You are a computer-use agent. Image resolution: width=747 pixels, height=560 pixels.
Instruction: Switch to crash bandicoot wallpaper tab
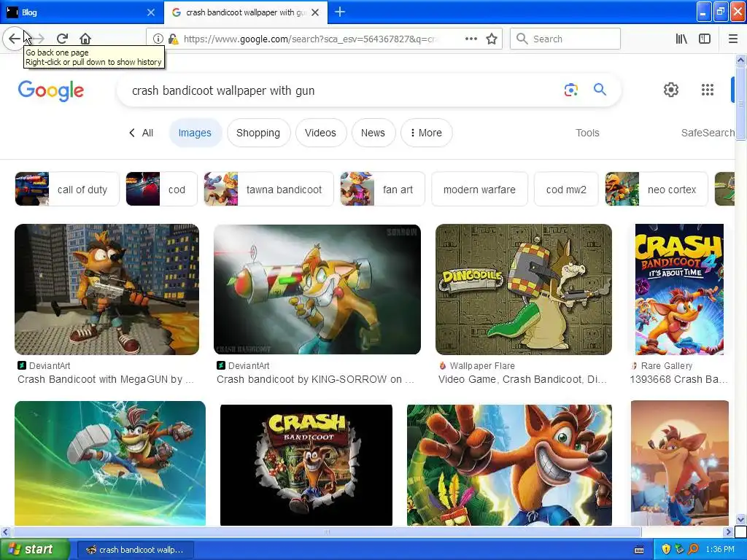point(245,12)
